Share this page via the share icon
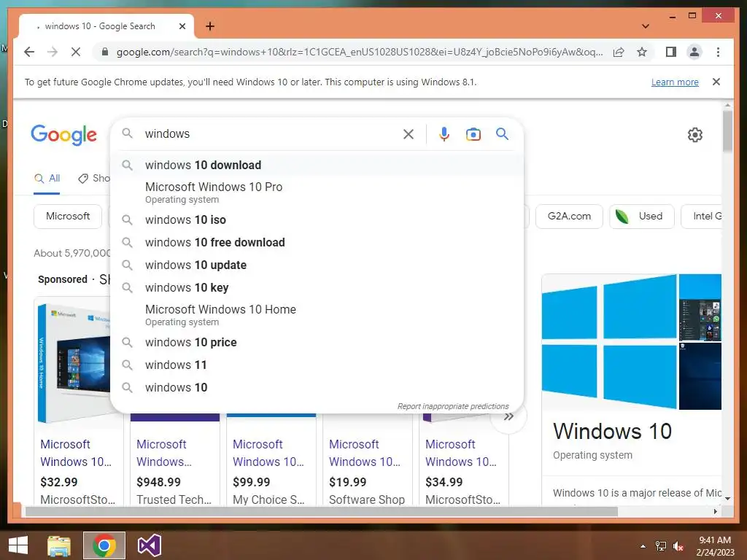The image size is (747, 560). tap(619, 52)
